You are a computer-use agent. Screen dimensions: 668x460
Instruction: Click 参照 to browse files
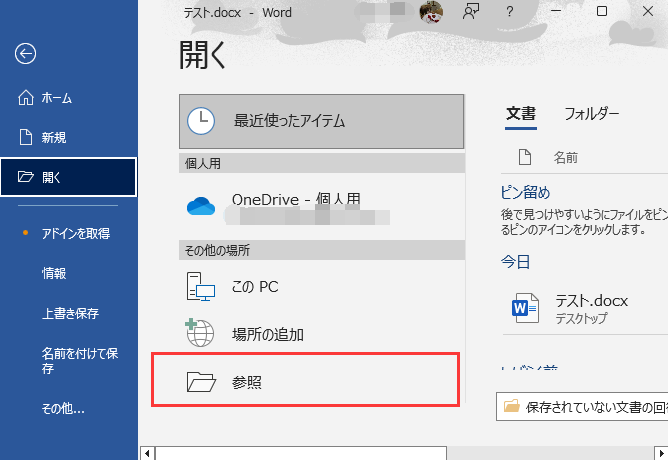tap(305, 380)
